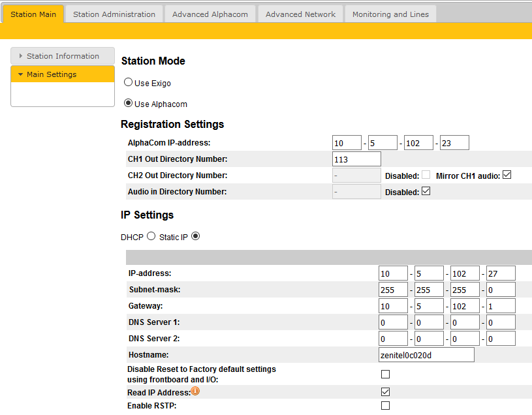Expand the Station Information section

click(63, 56)
